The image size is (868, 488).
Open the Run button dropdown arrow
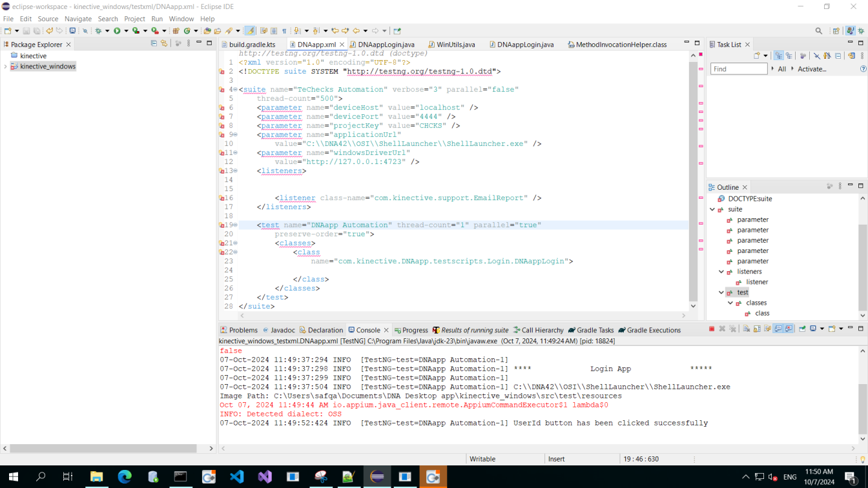[x=126, y=30]
